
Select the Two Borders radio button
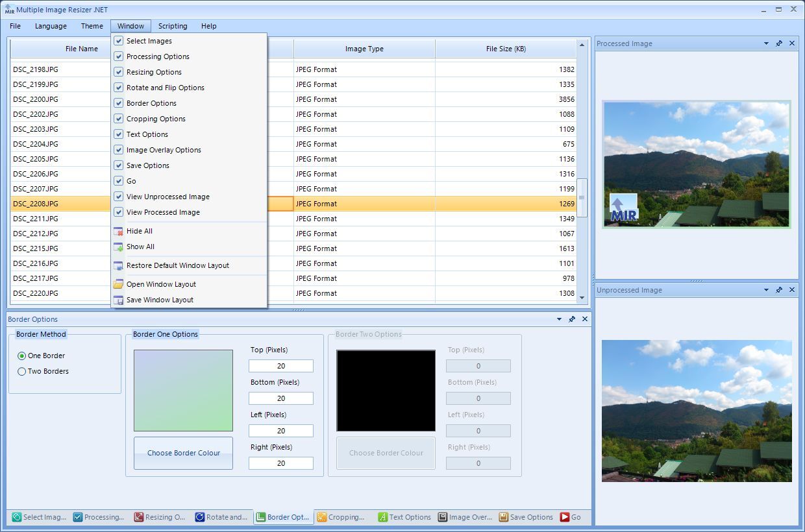(21, 371)
